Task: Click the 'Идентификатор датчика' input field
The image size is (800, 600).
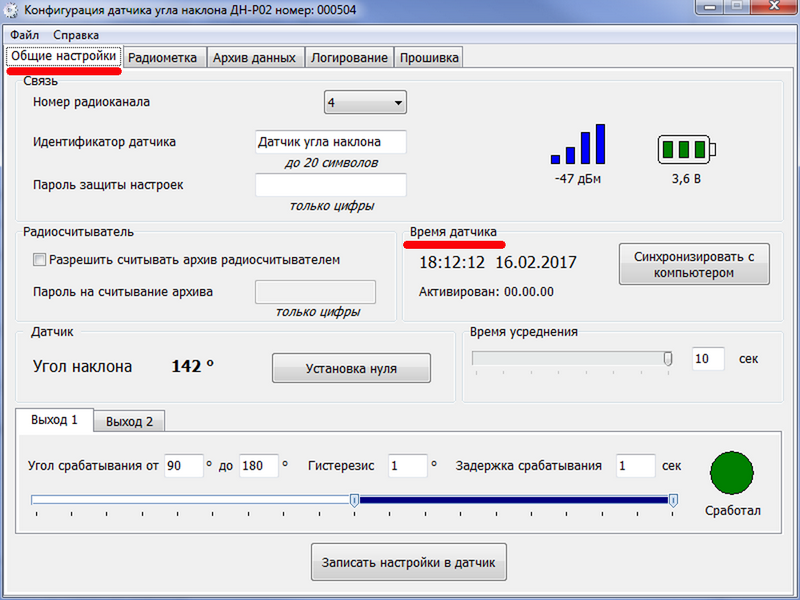Action: (x=331, y=142)
